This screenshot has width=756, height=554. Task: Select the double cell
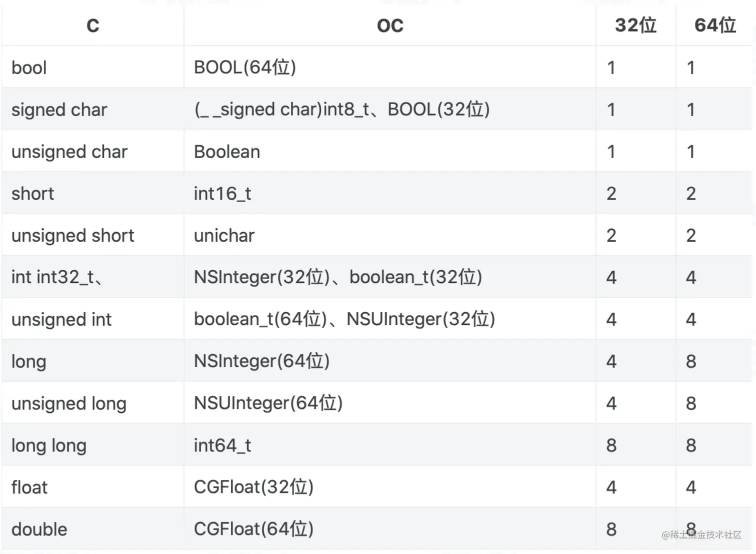click(x=92, y=529)
